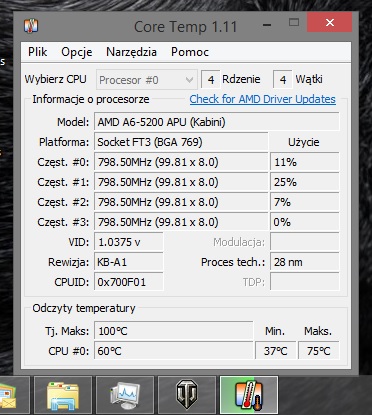This screenshot has width=372, height=415.
Task: Launch World of Tanks from the taskbar
Action: click(x=187, y=395)
